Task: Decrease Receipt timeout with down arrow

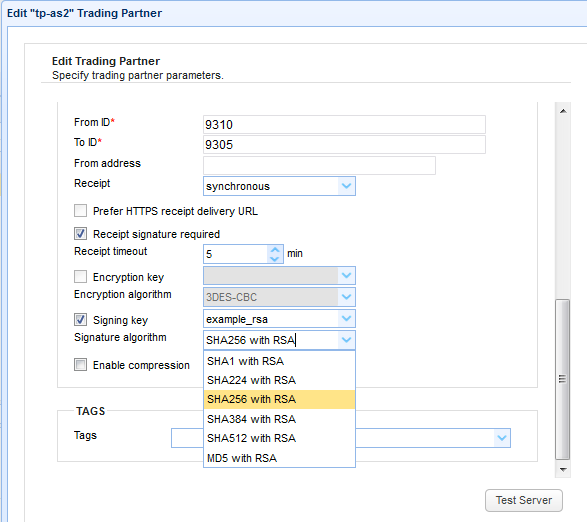Action: point(275,259)
